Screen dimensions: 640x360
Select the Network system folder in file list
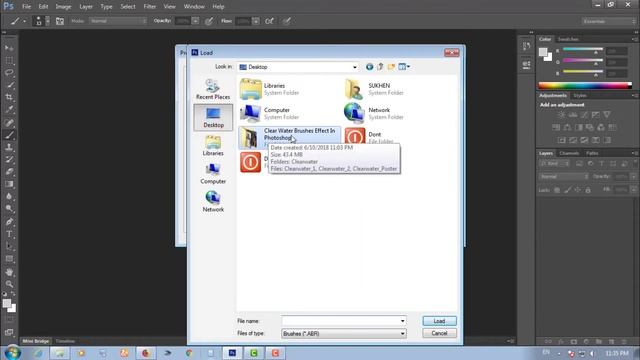click(x=374, y=113)
